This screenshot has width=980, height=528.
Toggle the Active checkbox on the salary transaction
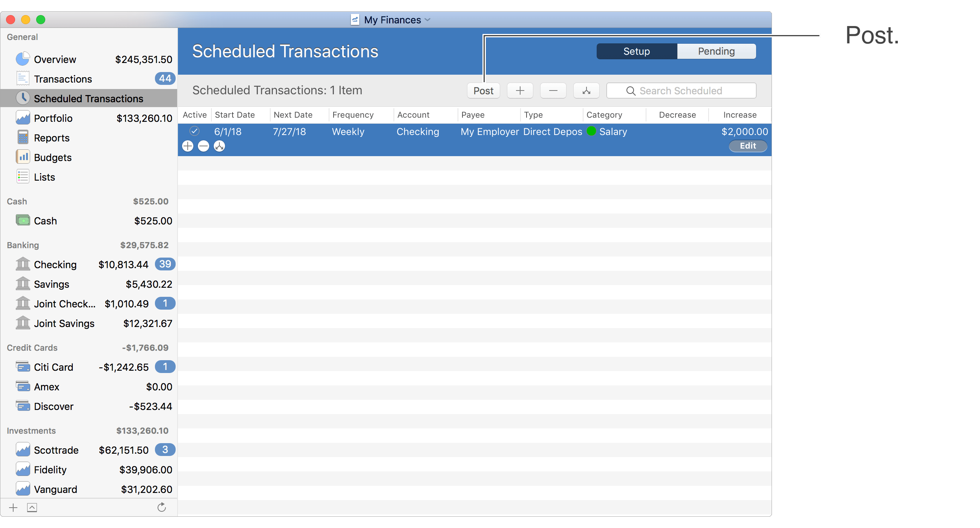(x=195, y=131)
